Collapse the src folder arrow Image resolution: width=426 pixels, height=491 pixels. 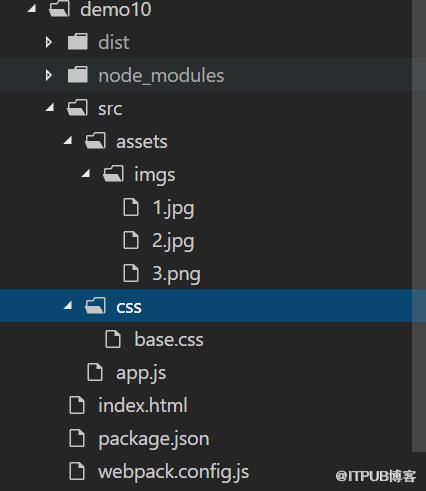pos(50,107)
